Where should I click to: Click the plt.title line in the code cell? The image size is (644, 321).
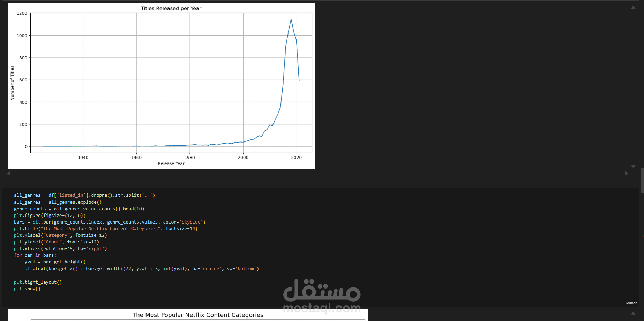[106, 229]
